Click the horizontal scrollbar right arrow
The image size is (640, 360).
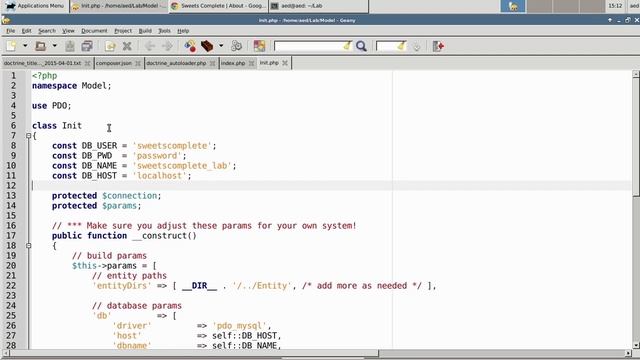pyautogui.click(x=628, y=353)
